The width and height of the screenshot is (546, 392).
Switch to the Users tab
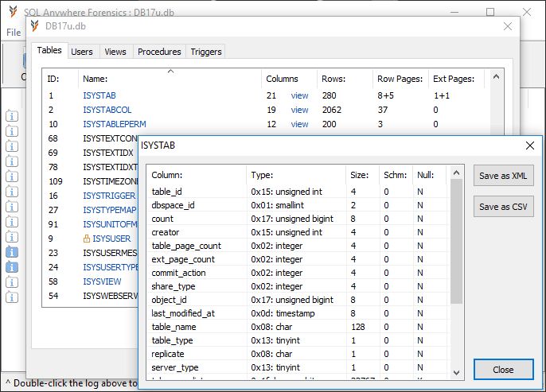point(82,52)
